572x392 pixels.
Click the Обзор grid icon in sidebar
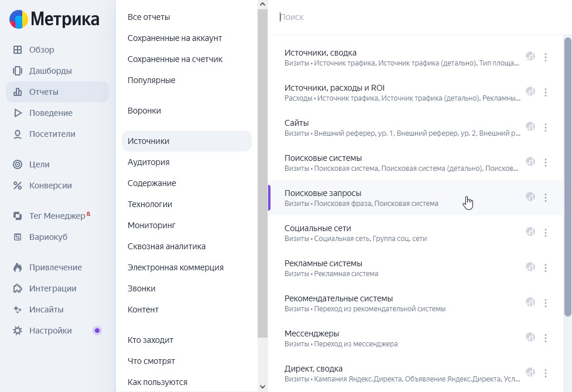click(18, 50)
